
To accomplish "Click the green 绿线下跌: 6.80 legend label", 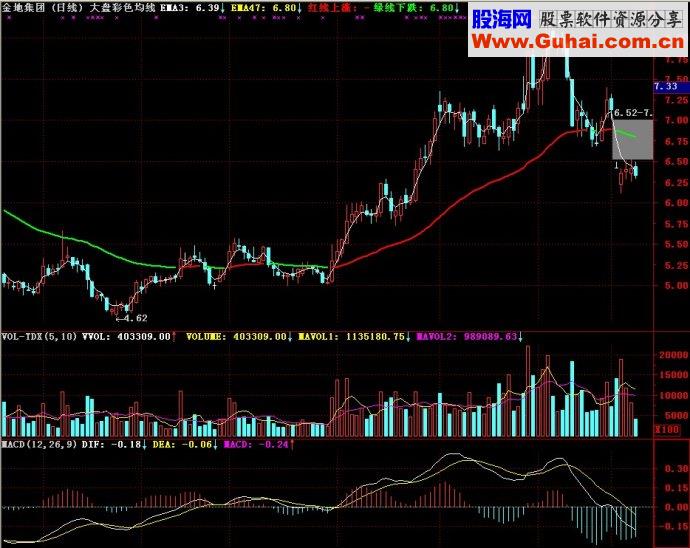I will coord(416,7).
